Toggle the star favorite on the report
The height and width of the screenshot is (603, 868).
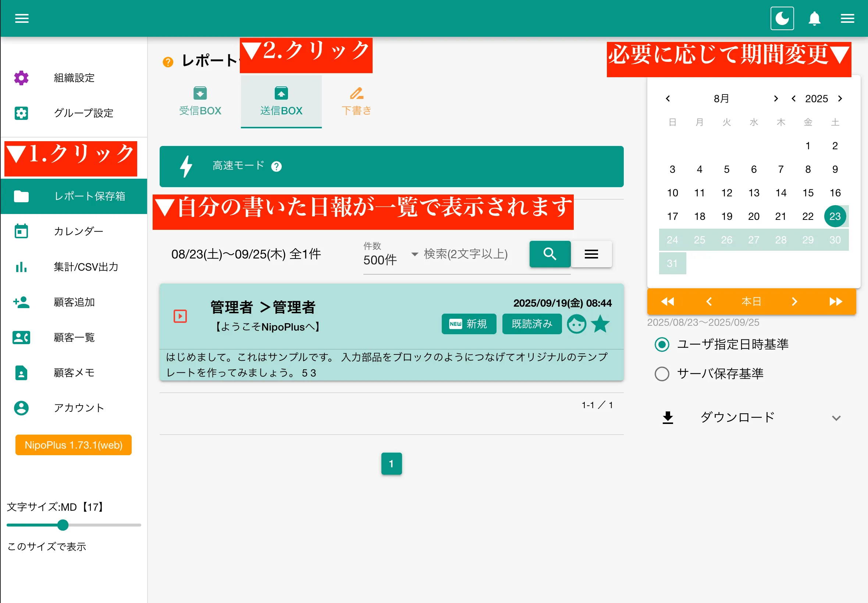click(x=601, y=324)
